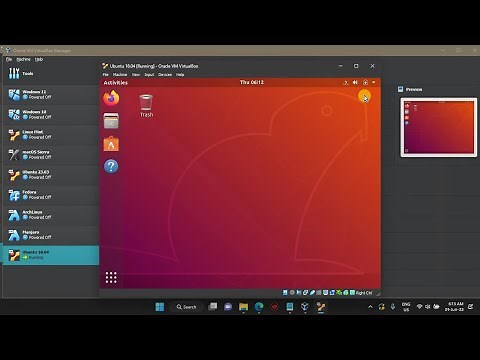Open the red circular taskbar app
The height and width of the screenshot is (360, 480).
coord(274,307)
